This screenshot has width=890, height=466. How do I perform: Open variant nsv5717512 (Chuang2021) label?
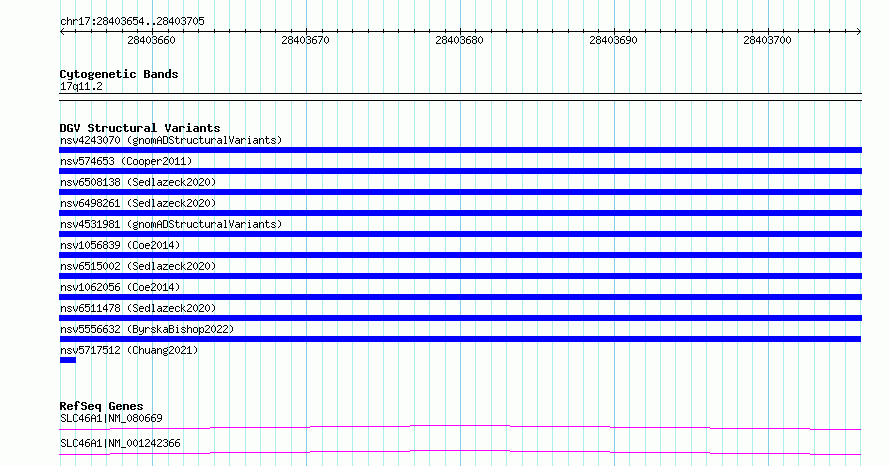(129, 350)
